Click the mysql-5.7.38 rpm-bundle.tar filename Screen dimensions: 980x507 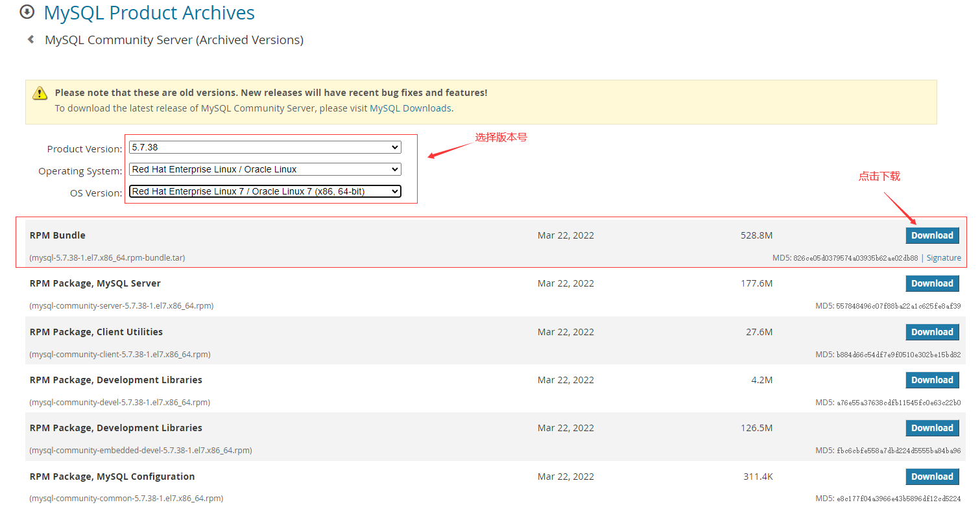point(107,258)
